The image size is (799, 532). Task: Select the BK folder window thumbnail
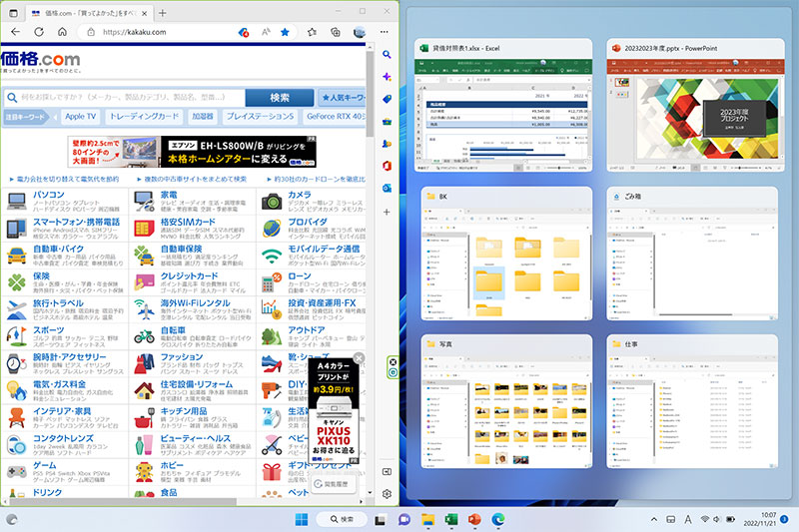pyautogui.click(x=506, y=254)
